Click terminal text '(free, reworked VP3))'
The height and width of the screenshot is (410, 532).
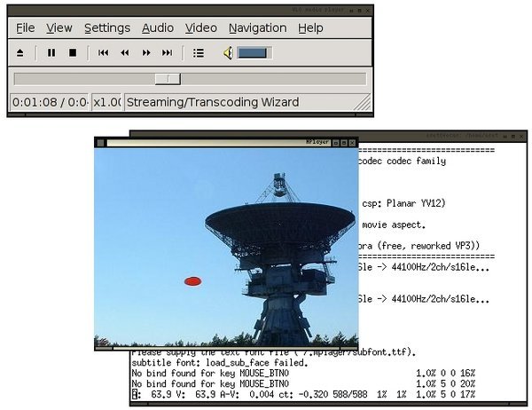point(428,246)
